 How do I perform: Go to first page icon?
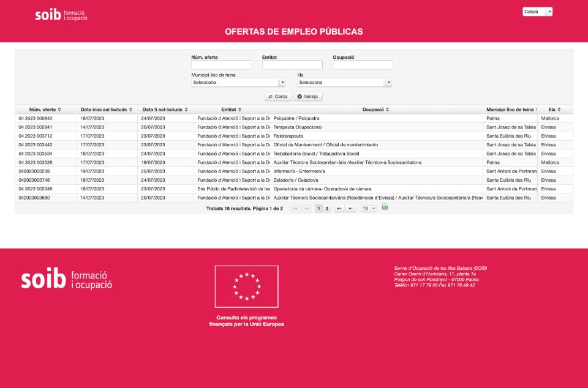tap(295, 209)
